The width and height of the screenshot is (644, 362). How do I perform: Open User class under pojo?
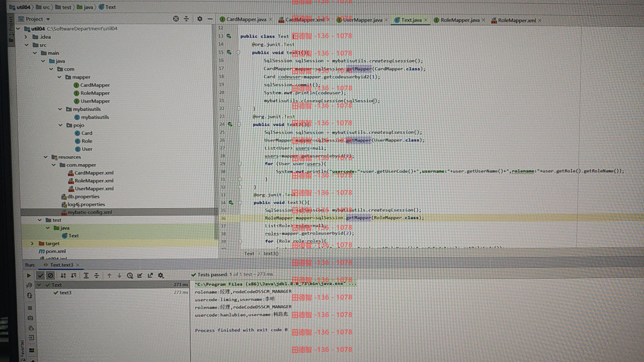(x=84, y=149)
